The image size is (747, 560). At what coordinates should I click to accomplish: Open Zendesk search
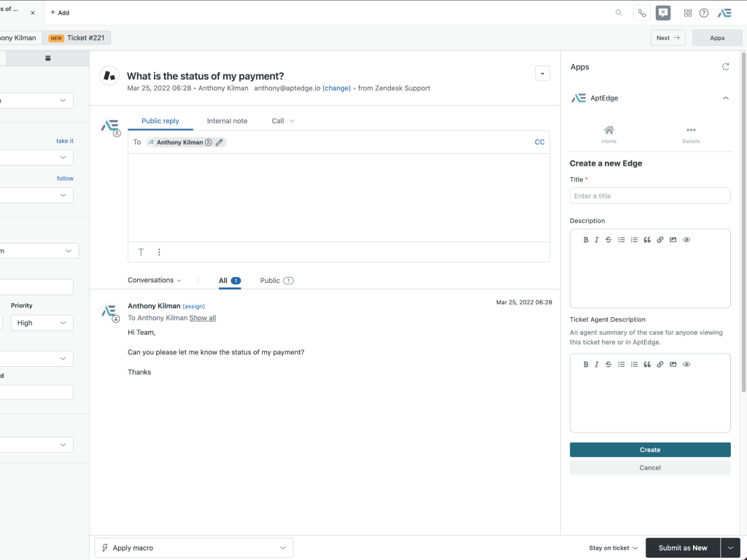619,12
